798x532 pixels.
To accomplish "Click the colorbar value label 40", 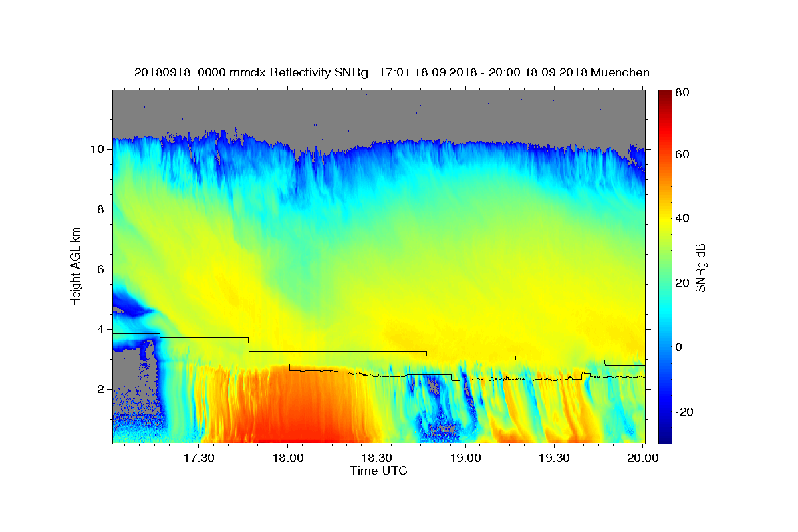I will 683,218.
